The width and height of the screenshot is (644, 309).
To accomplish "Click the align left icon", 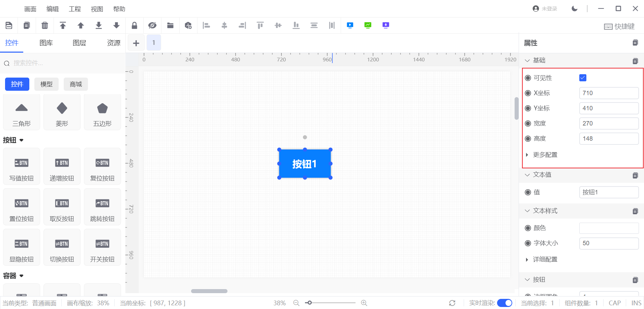I will point(206,25).
